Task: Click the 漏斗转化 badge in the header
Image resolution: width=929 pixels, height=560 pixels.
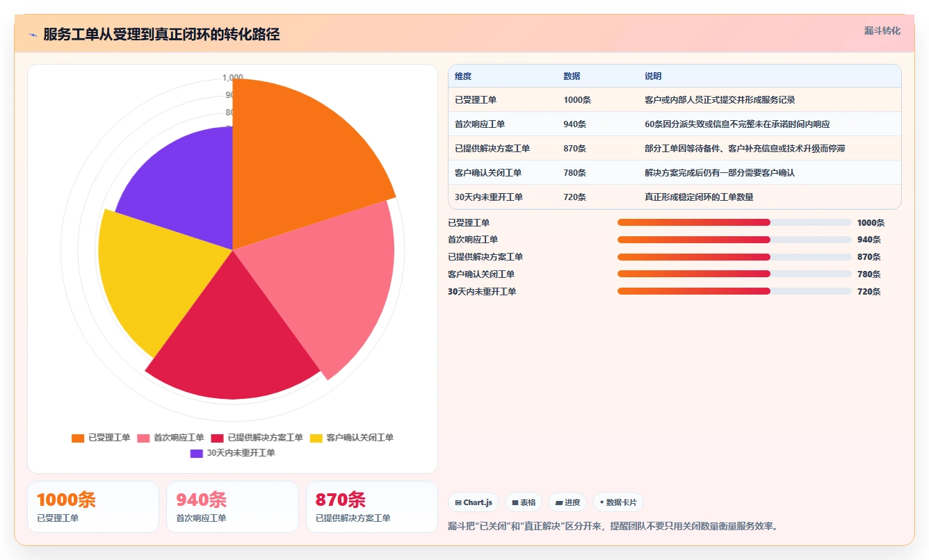Action: point(882,31)
